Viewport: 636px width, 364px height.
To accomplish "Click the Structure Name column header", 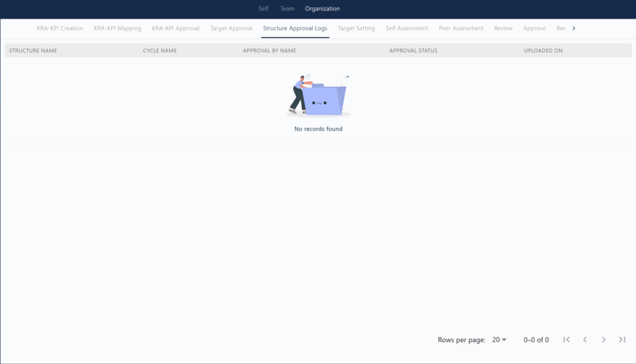I will (x=33, y=51).
